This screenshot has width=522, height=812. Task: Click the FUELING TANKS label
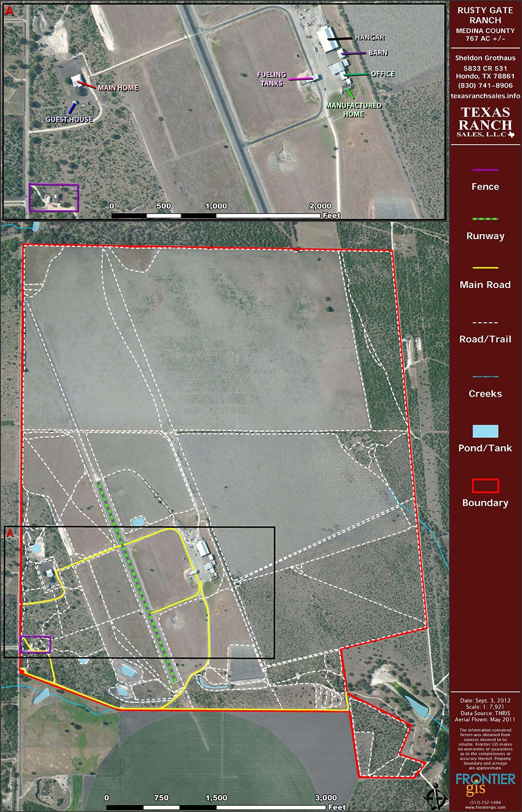pyautogui.click(x=271, y=79)
